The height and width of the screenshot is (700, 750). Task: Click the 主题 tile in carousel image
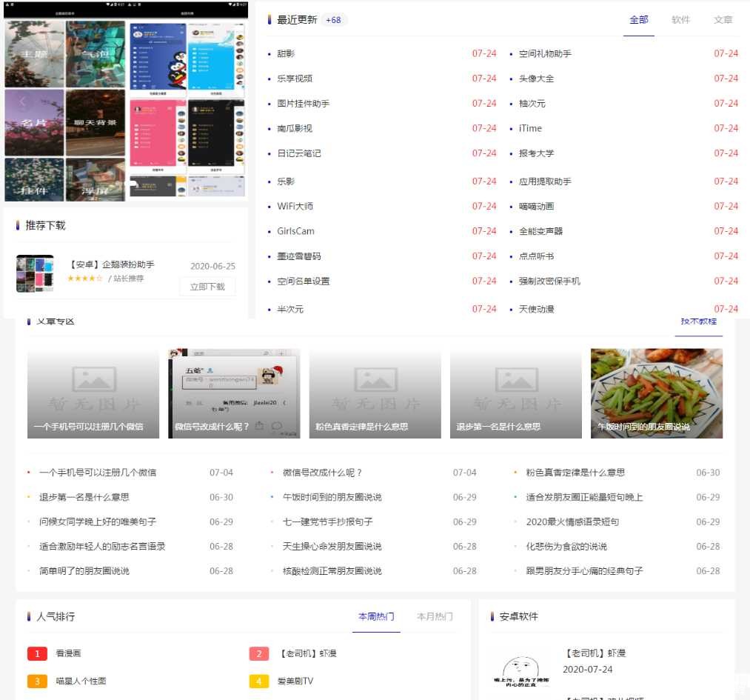tap(34, 54)
